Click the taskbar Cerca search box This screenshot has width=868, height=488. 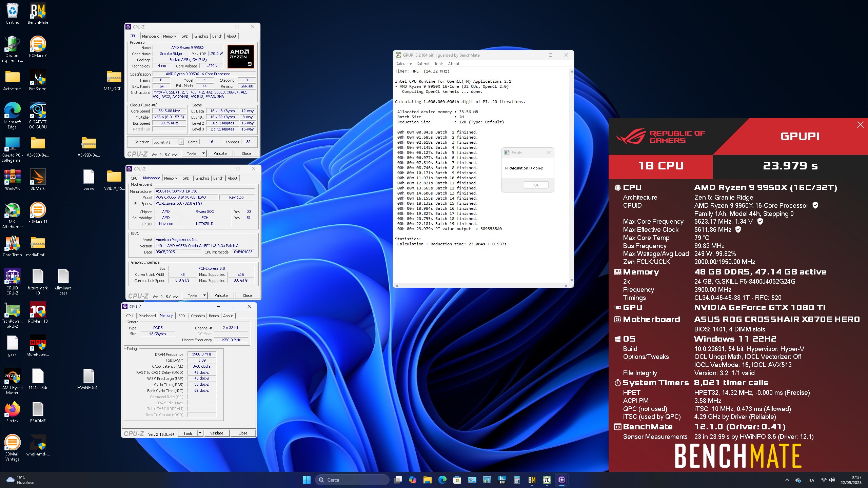(x=352, y=480)
